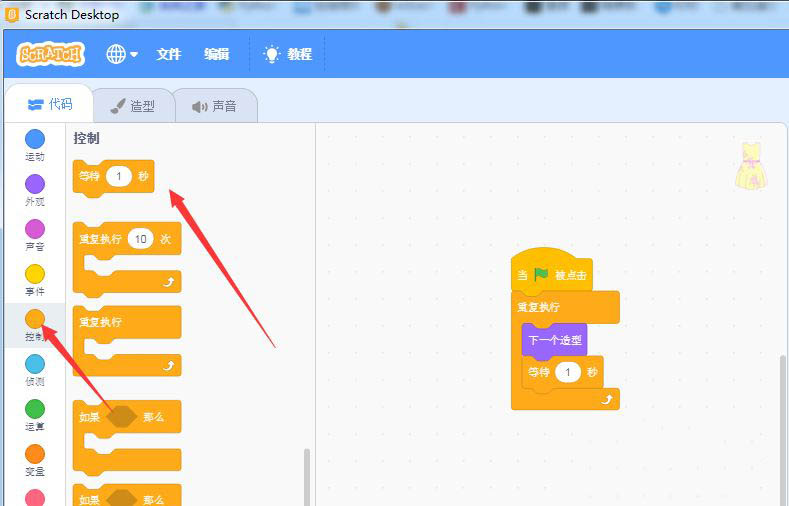Select the orange 控制 (Control) category circle

[35, 319]
